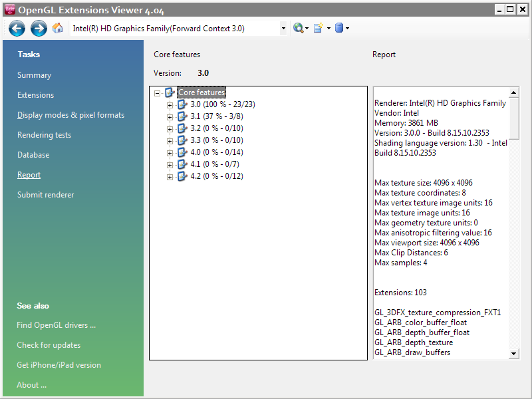The height and width of the screenshot is (399, 532).
Task: Click the report scrollbar up arrow
Action: click(513, 92)
